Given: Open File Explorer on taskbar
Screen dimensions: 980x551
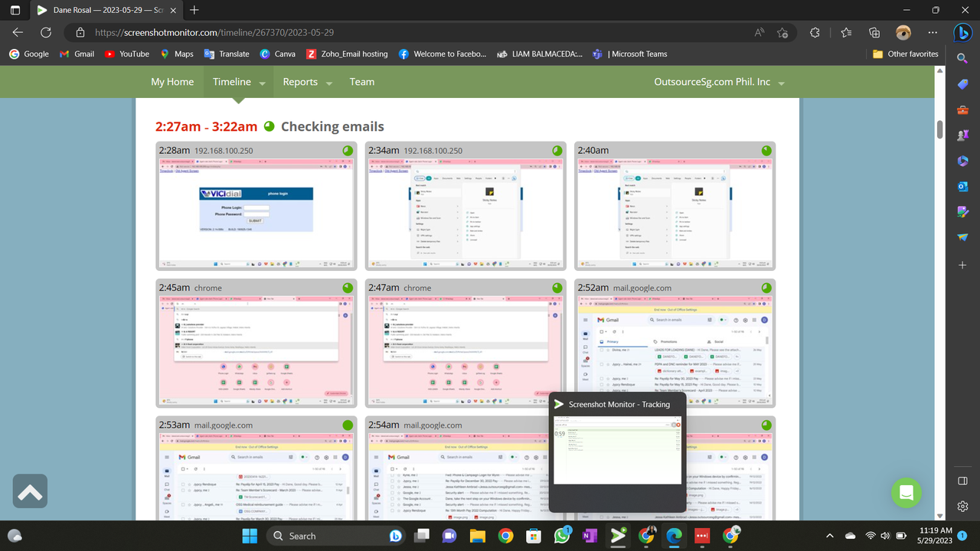Looking at the screenshot, I should tap(478, 536).
